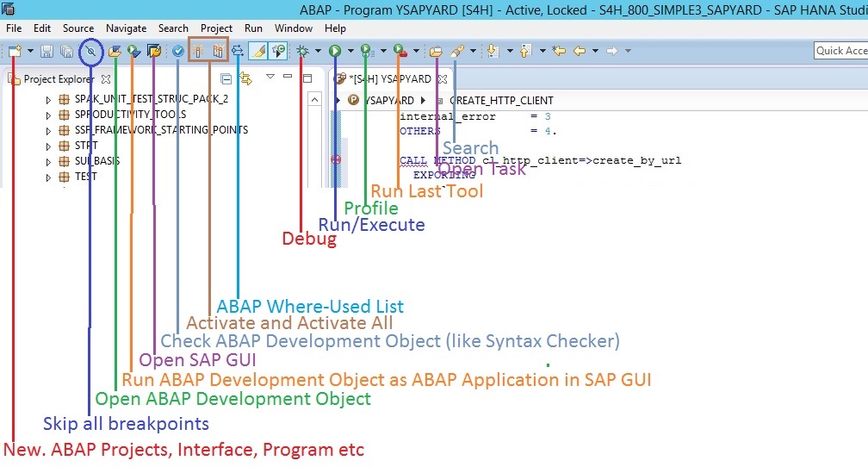
Task: Click the Activate object icon
Action: (198, 51)
